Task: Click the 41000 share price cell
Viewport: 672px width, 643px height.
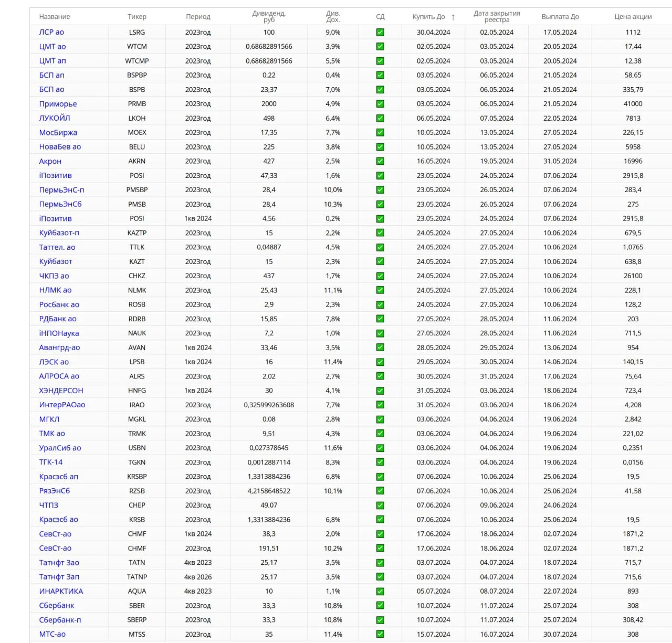Action: pyautogui.click(x=633, y=104)
